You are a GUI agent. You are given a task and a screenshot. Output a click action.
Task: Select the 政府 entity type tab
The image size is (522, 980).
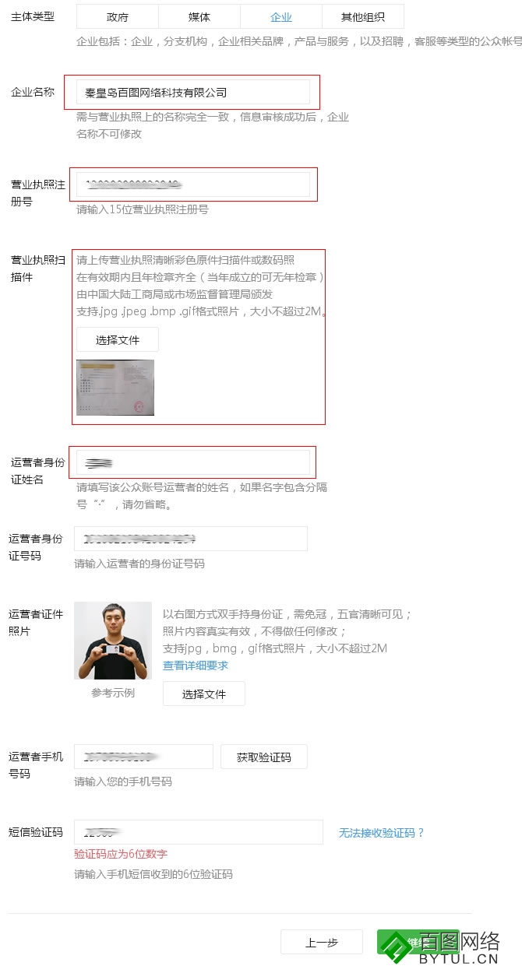coord(118,16)
